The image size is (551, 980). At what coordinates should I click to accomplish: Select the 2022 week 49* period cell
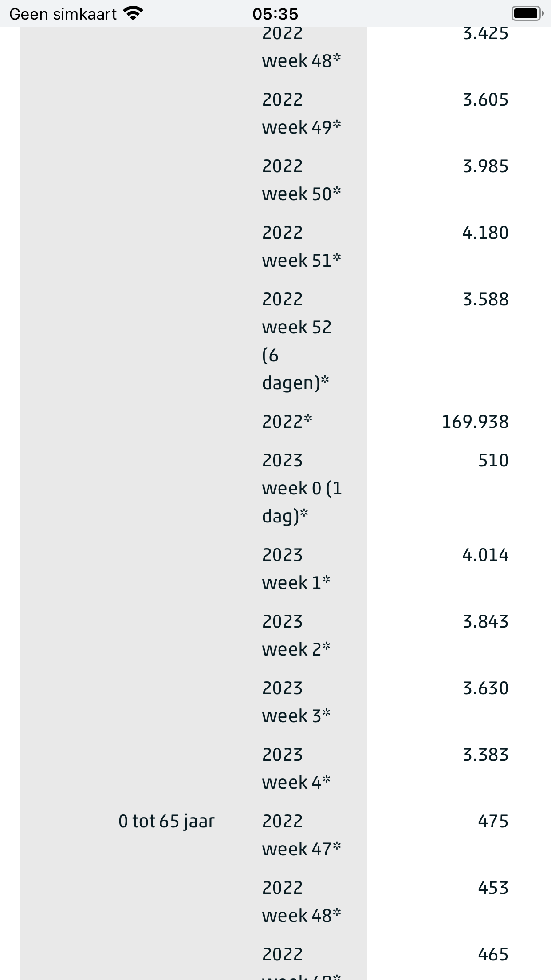pyautogui.click(x=301, y=114)
